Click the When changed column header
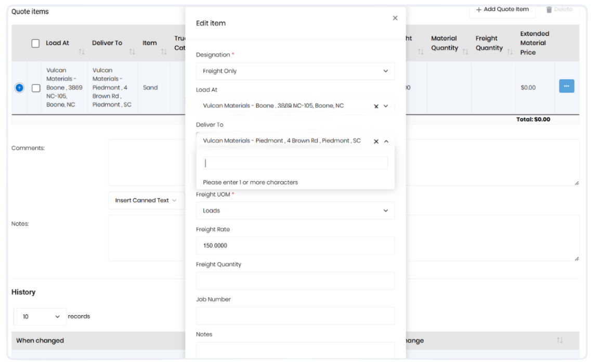598x364 pixels. 40,341
